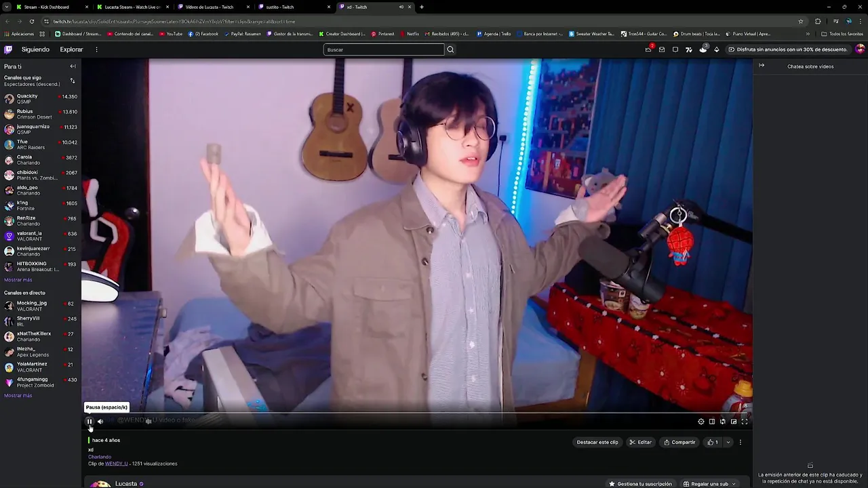
Task: Open the user profile avatar menu
Action: coord(860,49)
